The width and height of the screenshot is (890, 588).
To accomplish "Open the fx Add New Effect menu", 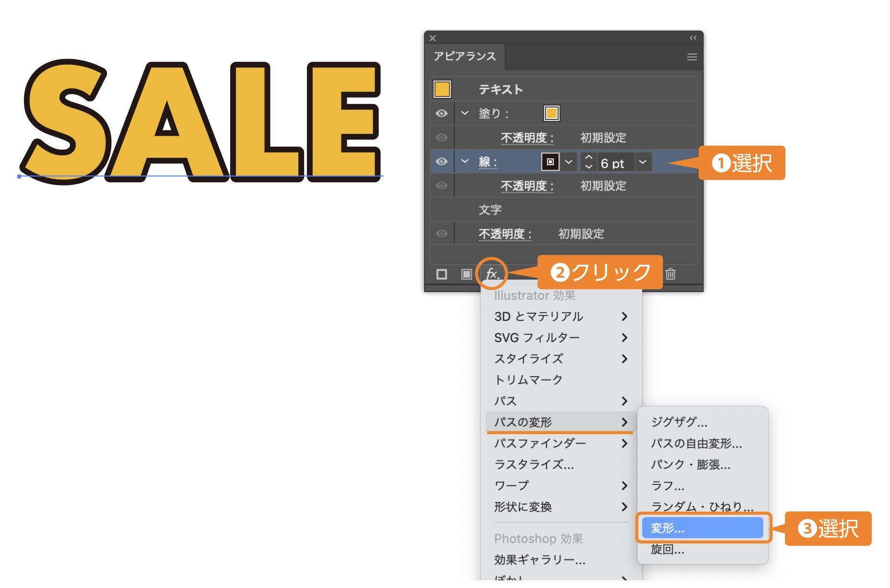I will tap(492, 274).
